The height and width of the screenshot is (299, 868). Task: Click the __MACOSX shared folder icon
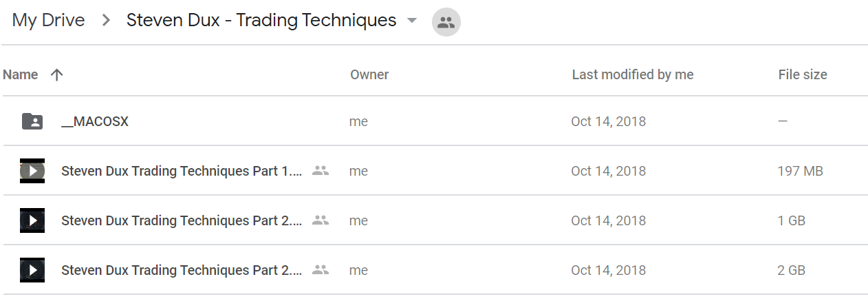(x=32, y=121)
